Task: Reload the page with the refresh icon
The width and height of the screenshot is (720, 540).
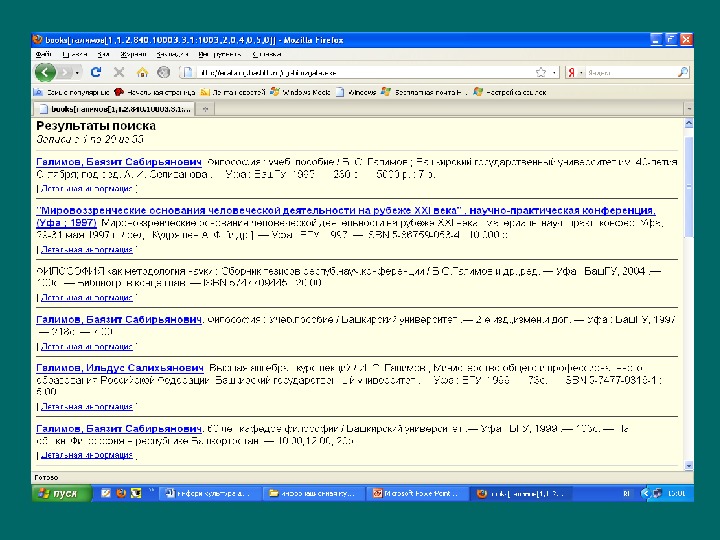Action: pos(96,72)
